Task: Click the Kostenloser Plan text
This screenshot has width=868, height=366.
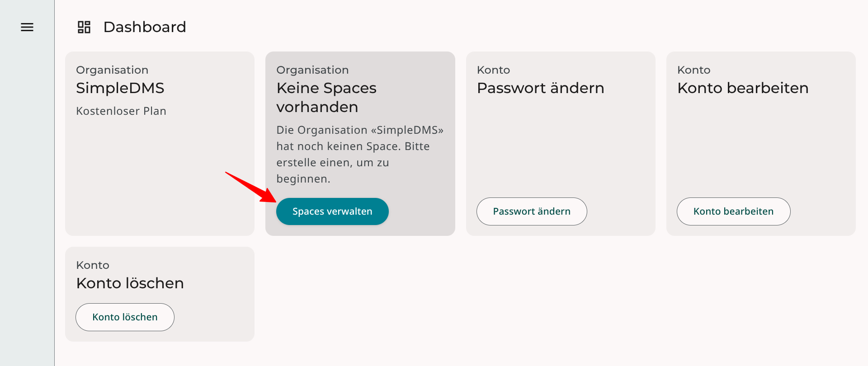Action: pos(121,111)
